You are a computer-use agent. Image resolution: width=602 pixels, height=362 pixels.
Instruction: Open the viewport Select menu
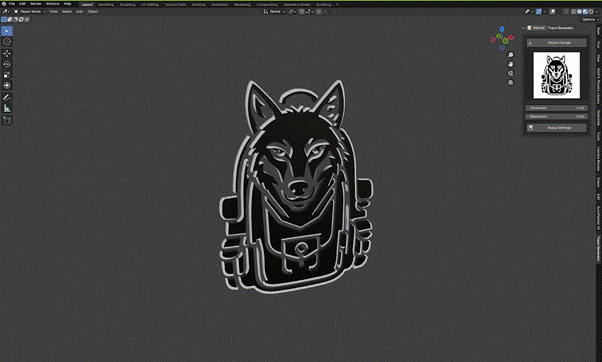pyautogui.click(x=67, y=12)
